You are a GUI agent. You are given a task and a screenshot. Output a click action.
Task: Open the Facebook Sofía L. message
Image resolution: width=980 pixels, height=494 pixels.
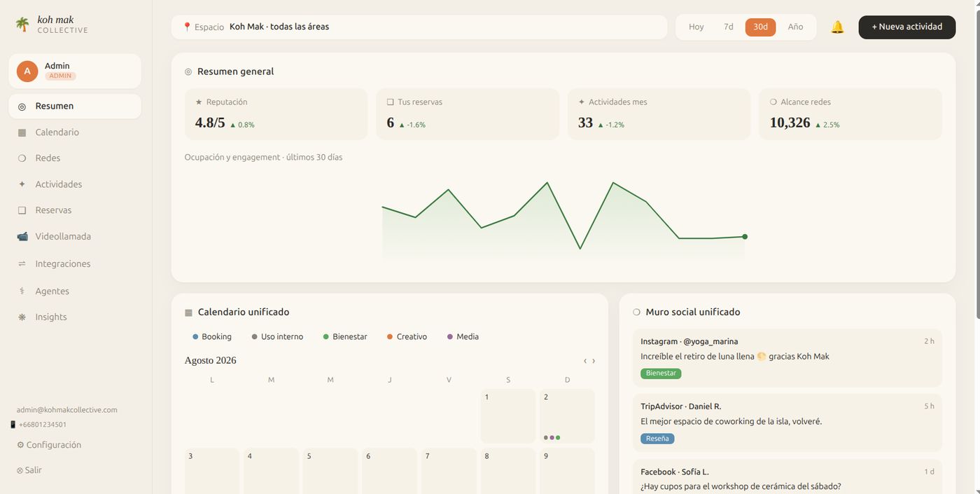[787, 477]
